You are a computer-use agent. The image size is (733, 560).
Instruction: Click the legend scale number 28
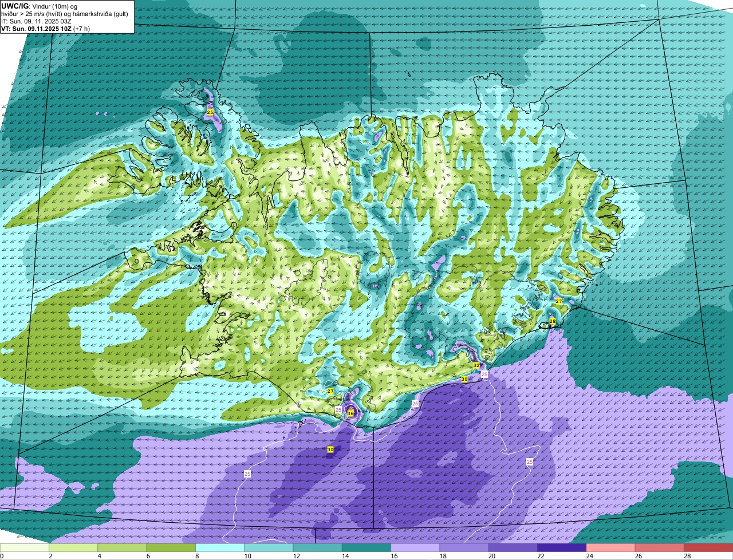(686, 556)
